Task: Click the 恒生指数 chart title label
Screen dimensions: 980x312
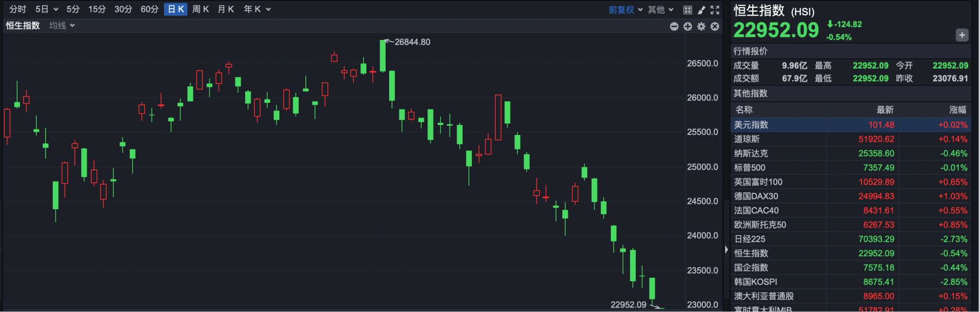Action: pos(23,26)
